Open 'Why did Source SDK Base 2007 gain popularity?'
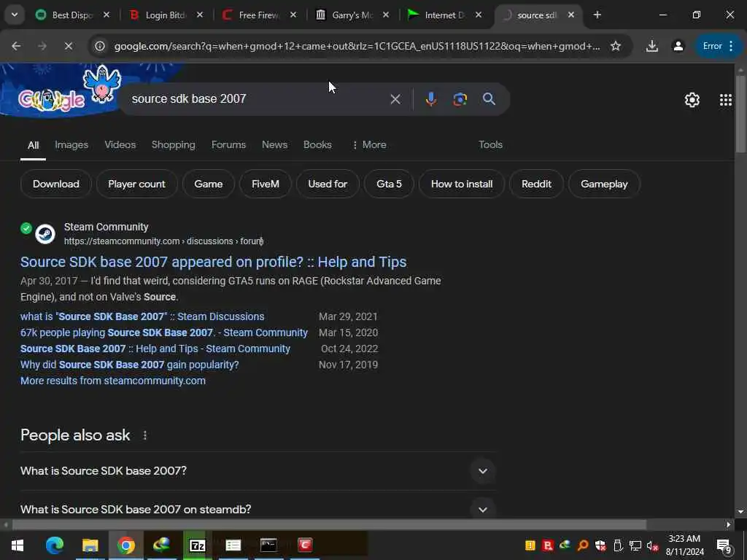Screen dimensions: 747x560 [x=130, y=365]
